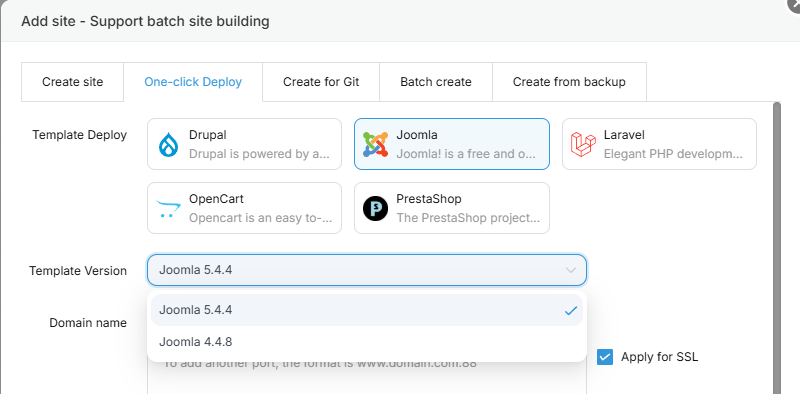The height and width of the screenshot is (394, 800).
Task: Go to the Batch create tab
Action: 436,82
